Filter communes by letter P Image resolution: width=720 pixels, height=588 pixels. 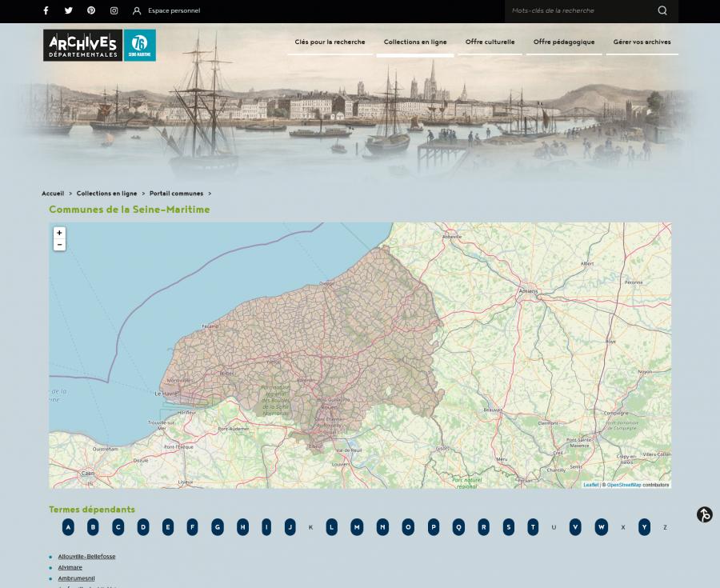point(434,527)
